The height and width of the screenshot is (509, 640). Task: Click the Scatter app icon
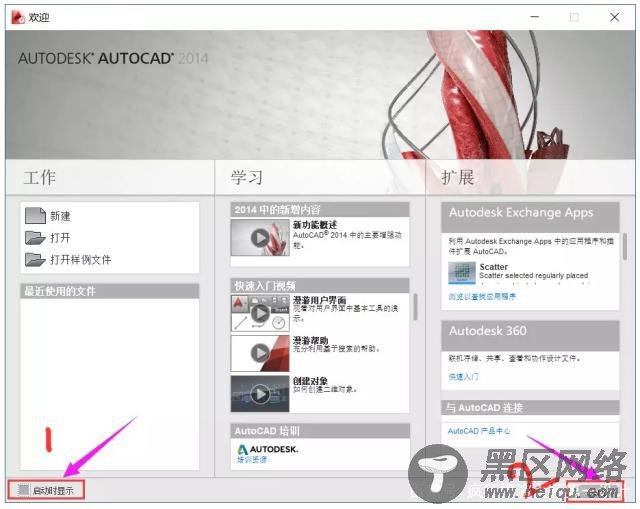tap(462, 273)
